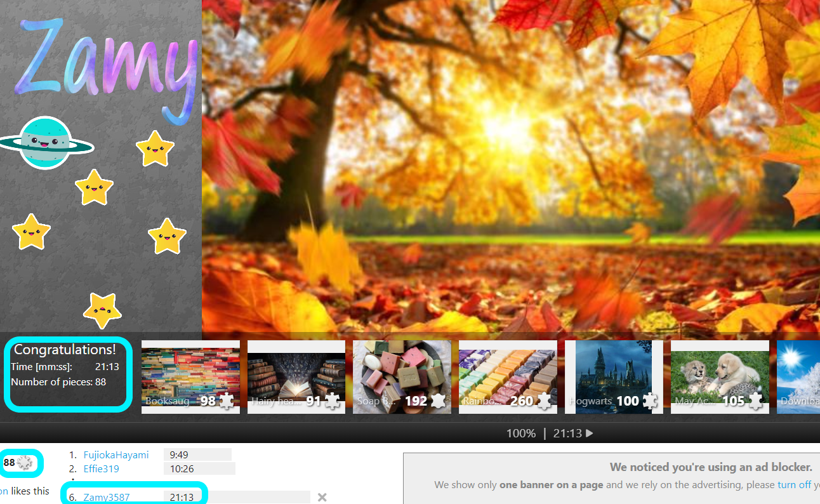Open the Soap B... 192-piece puzzle thumbnail

pyautogui.click(x=402, y=377)
